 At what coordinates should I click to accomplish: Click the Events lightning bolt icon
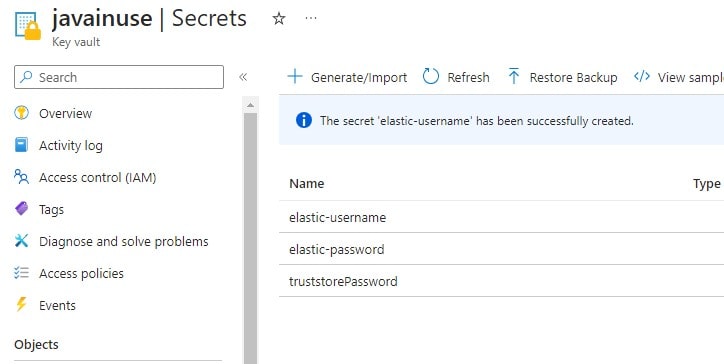point(21,305)
